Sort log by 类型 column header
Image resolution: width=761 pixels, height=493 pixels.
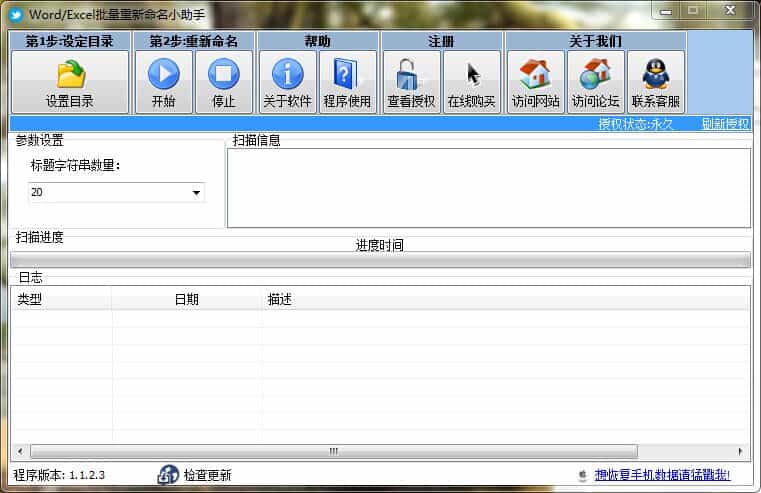click(x=61, y=299)
